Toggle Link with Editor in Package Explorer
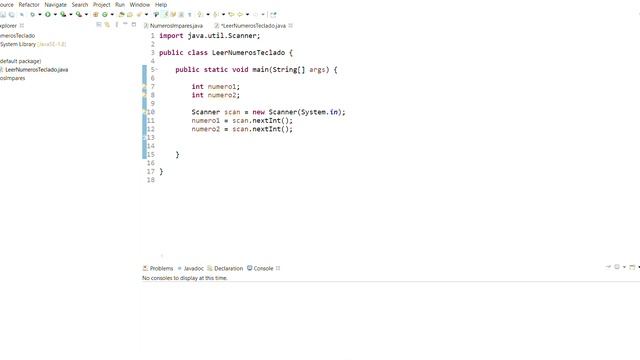This screenshot has width=640, height=360. tap(107, 24)
